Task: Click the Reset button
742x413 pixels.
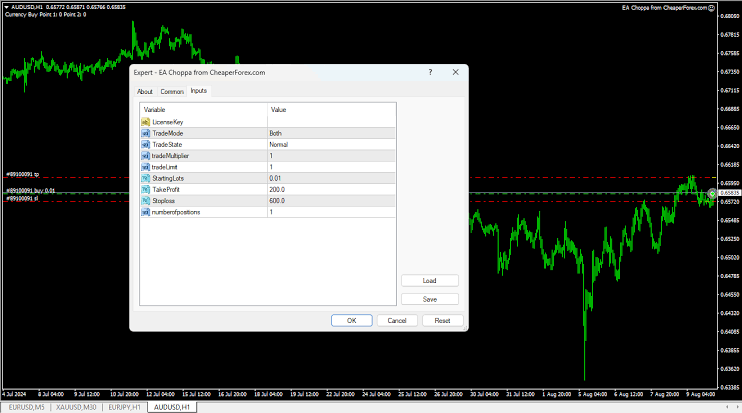Action: [442, 321]
